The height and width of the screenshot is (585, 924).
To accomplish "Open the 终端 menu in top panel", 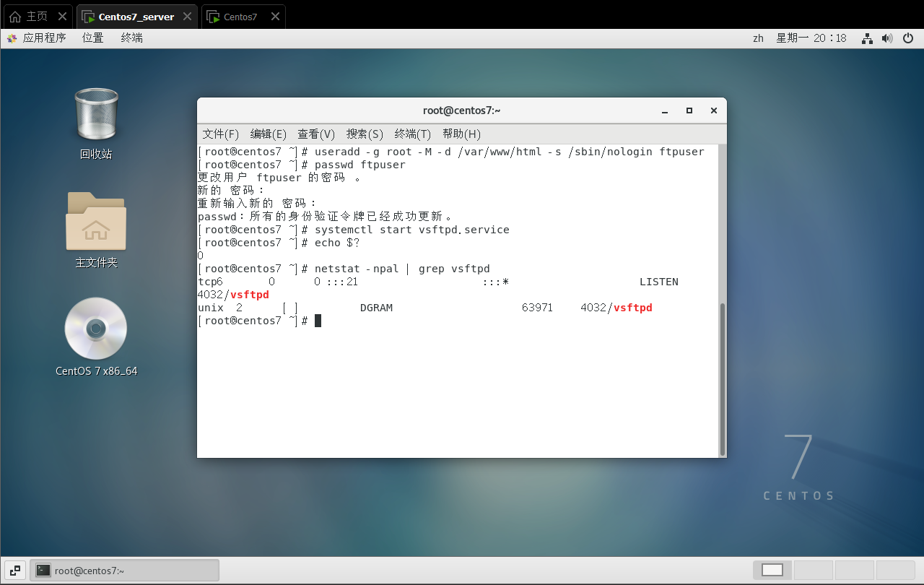I will (x=131, y=38).
